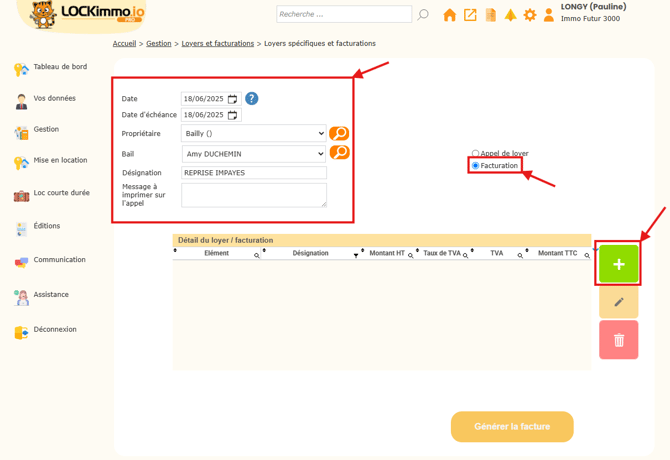Screen dimensions: 670x460
Task: Select the Appel de loyer option
Action: click(x=476, y=154)
